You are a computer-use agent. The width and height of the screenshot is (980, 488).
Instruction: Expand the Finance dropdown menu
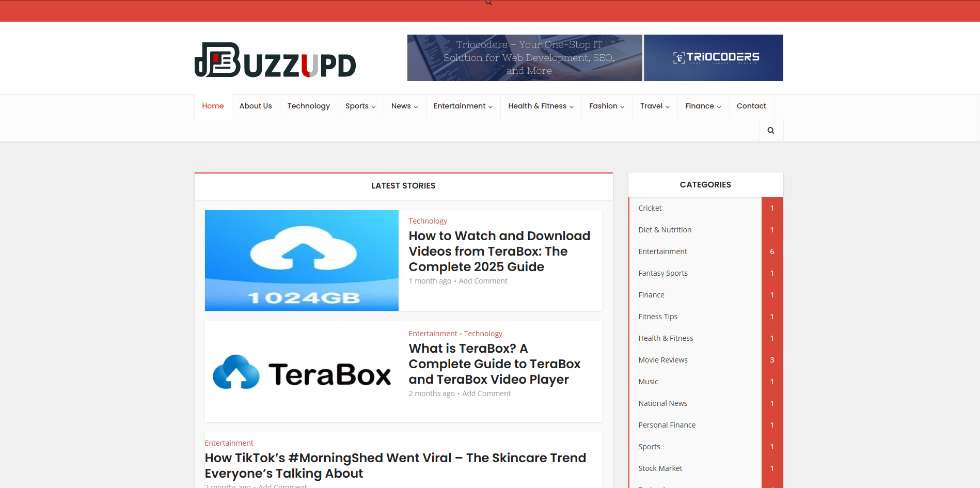pyautogui.click(x=703, y=106)
